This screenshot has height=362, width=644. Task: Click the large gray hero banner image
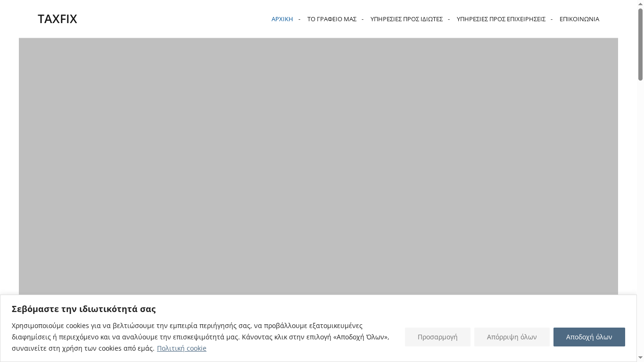[x=318, y=165]
